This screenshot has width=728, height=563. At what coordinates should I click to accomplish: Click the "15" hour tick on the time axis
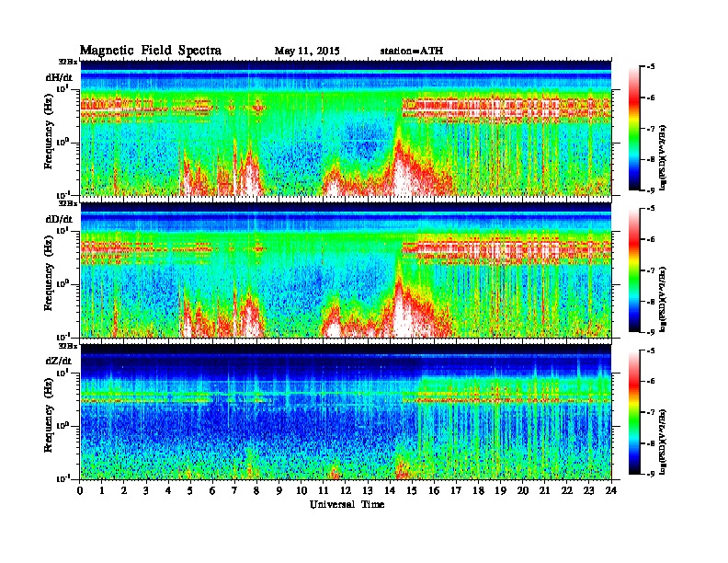pos(412,491)
